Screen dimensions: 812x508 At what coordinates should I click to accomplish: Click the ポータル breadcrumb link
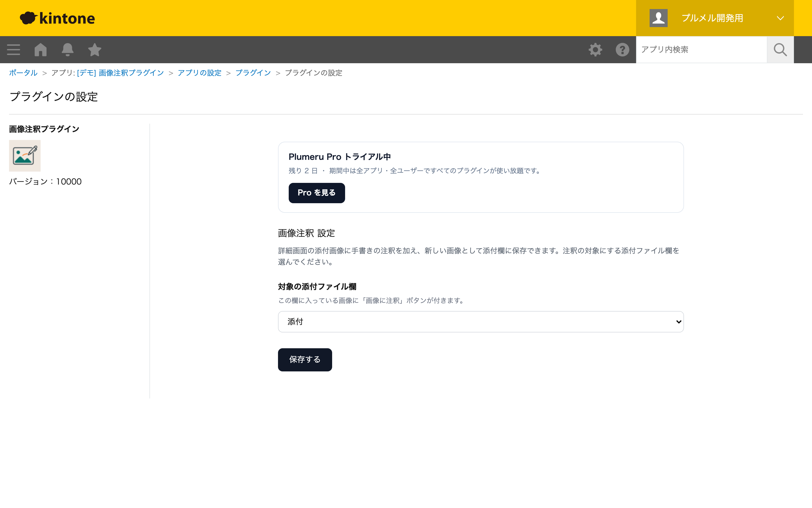pyautogui.click(x=23, y=73)
